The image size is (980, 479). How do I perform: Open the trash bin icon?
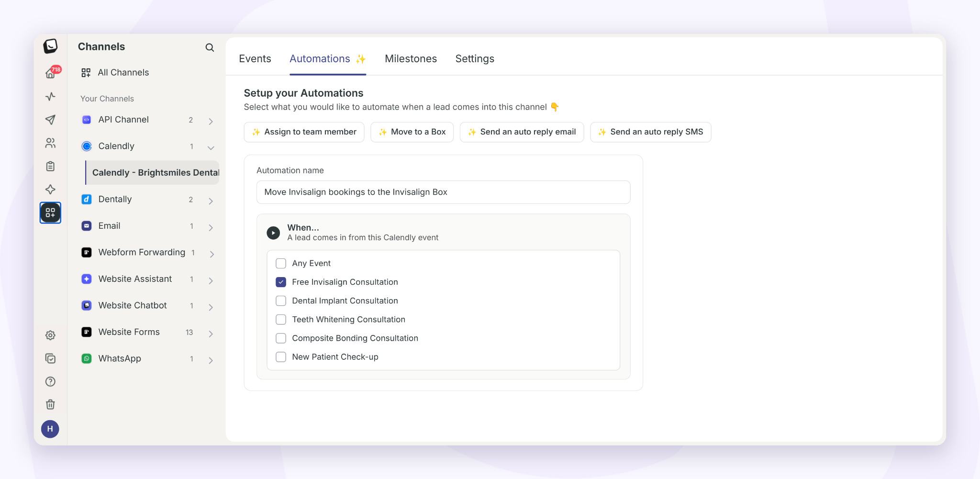pyautogui.click(x=50, y=405)
